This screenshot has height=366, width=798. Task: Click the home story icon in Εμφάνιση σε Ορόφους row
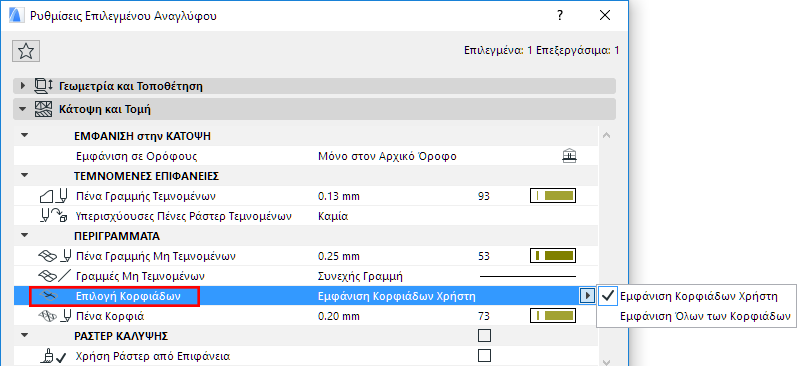[x=569, y=156]
